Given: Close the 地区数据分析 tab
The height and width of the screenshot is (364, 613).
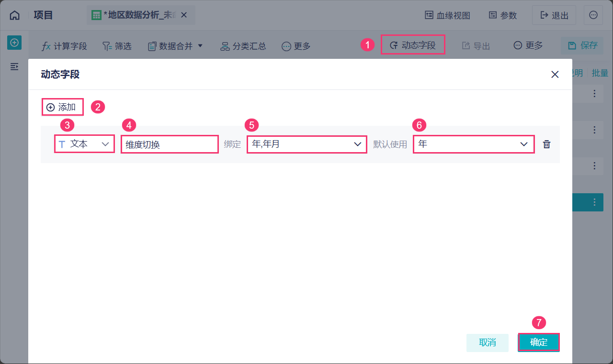Looking at the screenshot, I should 185,15.
